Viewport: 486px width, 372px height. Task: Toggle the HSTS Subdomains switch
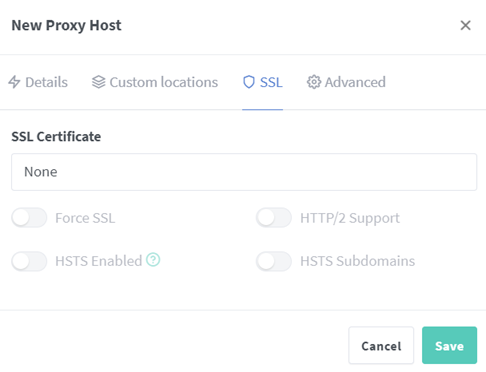pos(274,261)
